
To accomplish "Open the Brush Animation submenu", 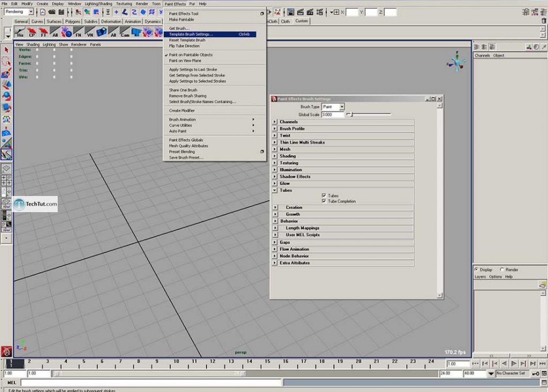I will tap(210, 119).
